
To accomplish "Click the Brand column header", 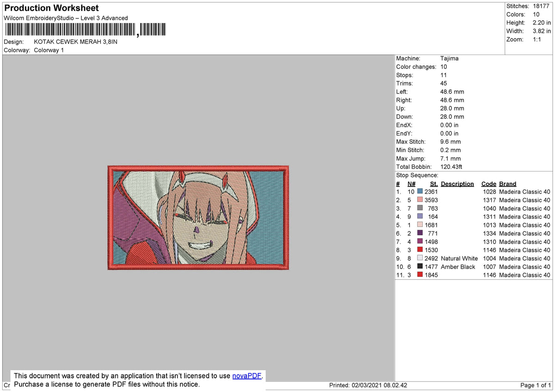I will point(507,184).
